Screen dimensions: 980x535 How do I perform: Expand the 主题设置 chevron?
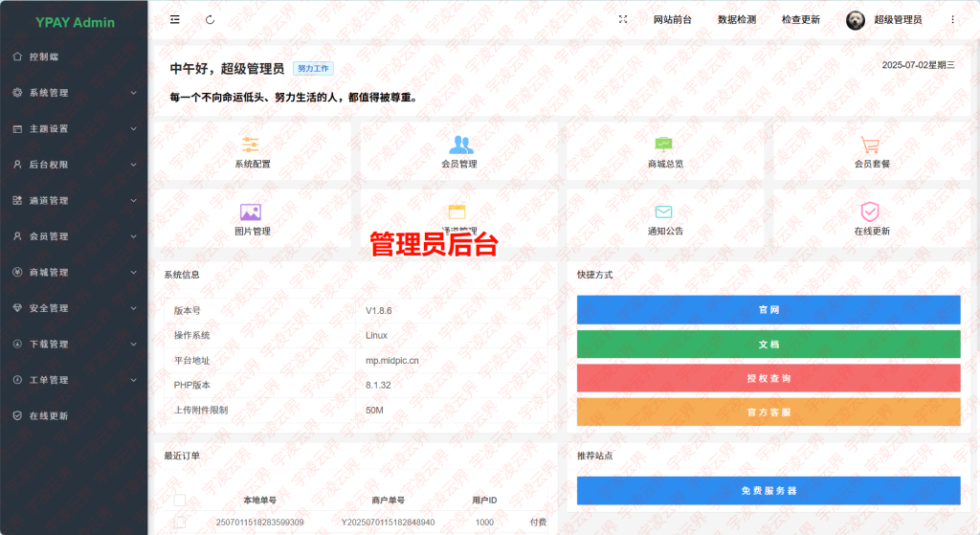[x=133, y=129]
